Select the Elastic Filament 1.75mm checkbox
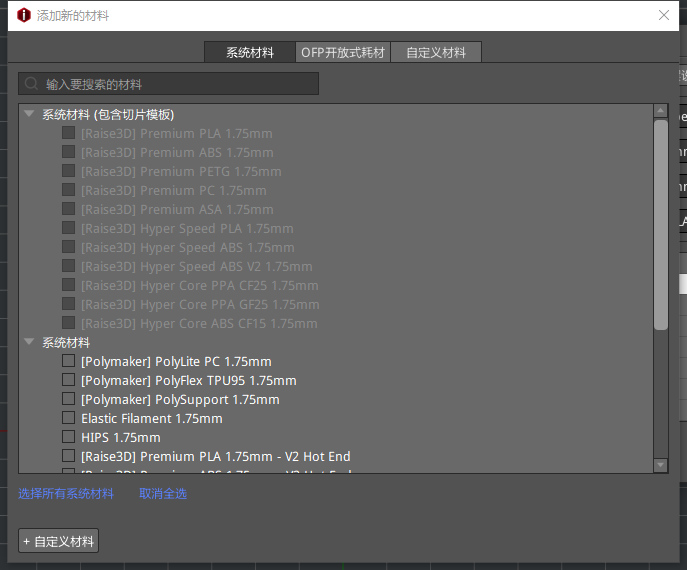The width and height of the screenshot is (687, 570). coord(68,418)
